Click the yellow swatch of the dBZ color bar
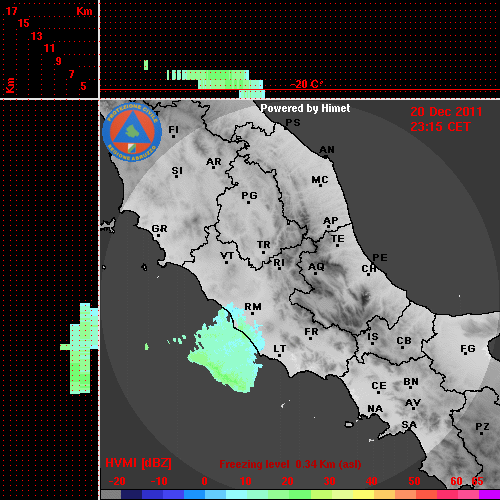 pos(363,495)
